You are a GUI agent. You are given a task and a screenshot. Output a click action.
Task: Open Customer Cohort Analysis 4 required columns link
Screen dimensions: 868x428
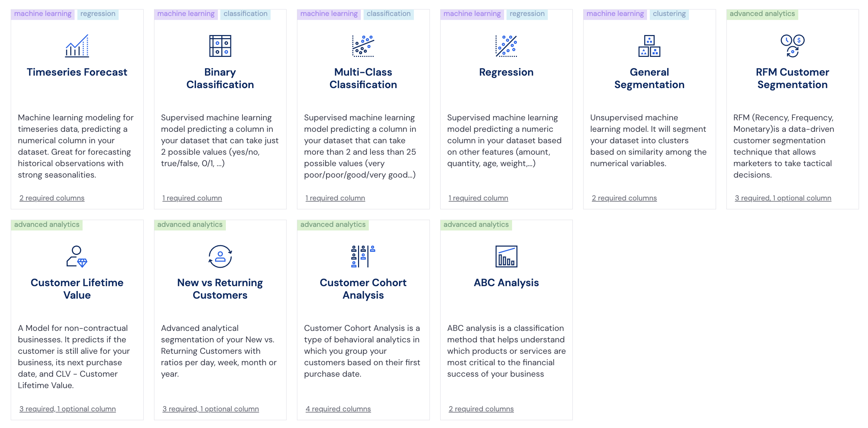(x=338, y=409)
